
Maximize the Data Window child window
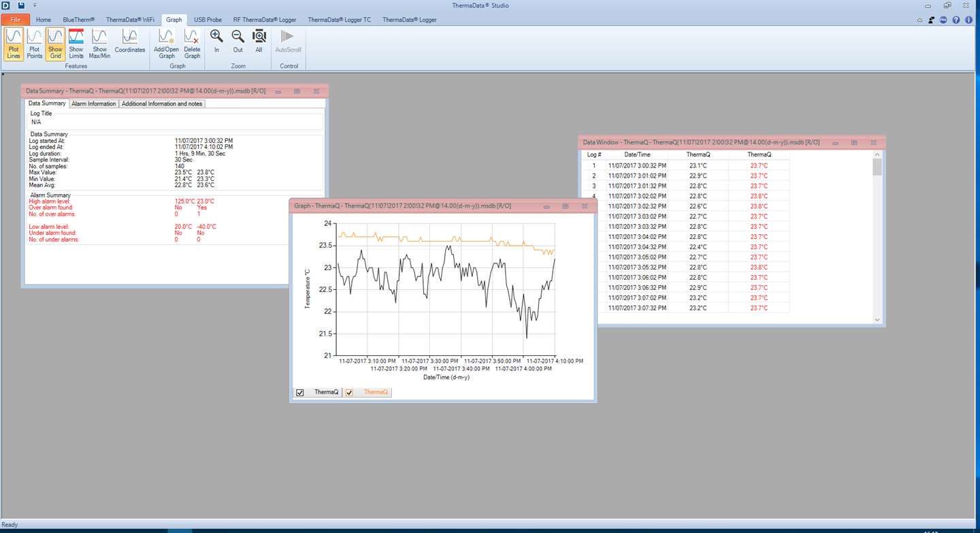tap(854, 142)
